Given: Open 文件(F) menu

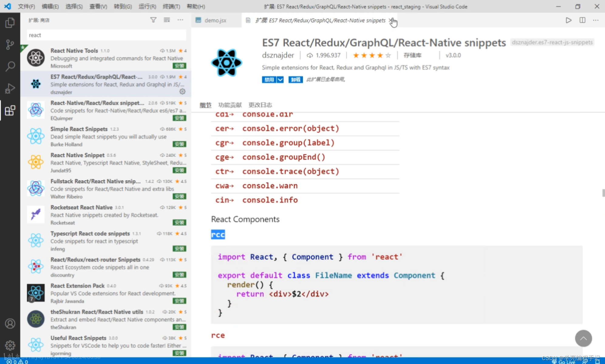Looking at the screenshot, I should 26,6.
